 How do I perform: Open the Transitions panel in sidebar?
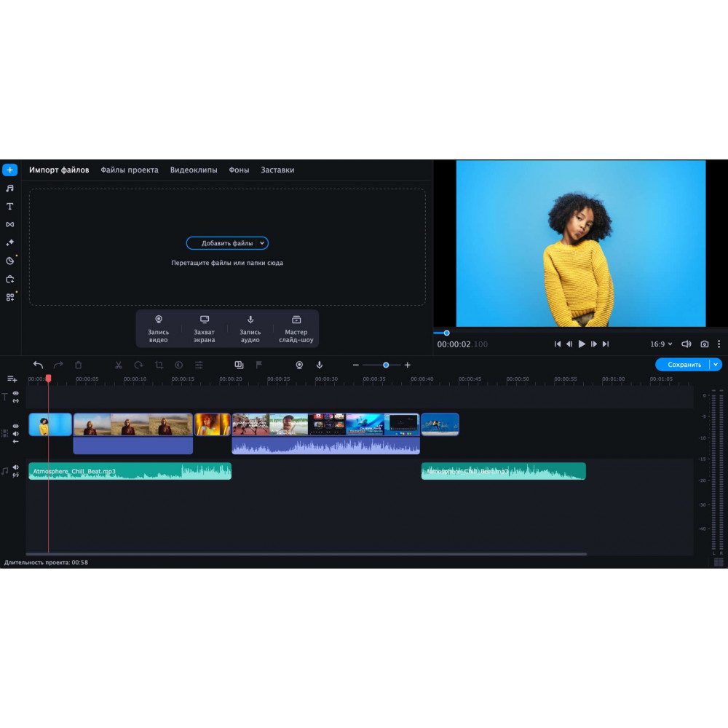click(9, 225)
